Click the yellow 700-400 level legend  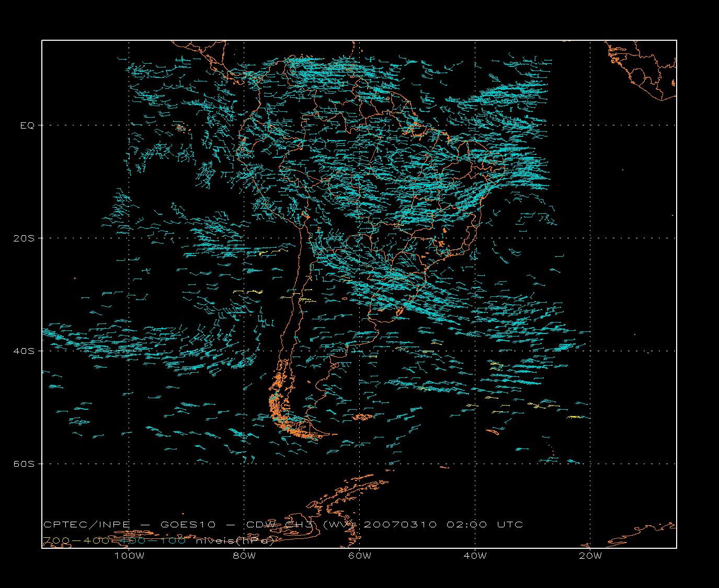pos(76,540)
